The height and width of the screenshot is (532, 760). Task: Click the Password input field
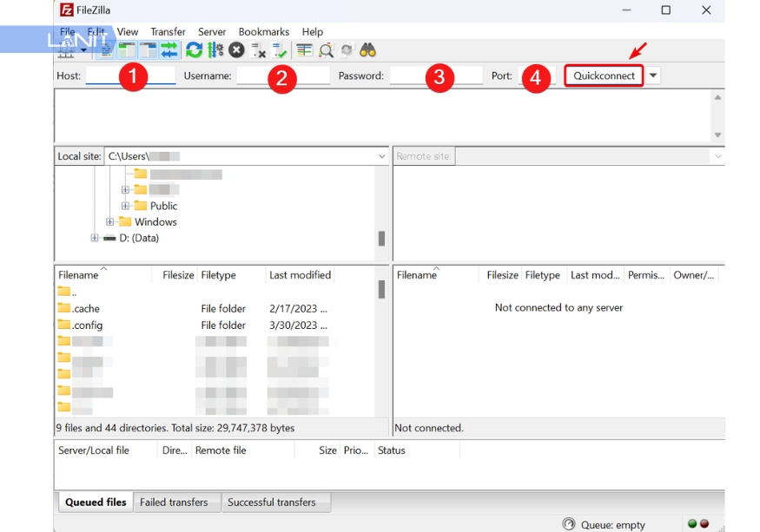click(x=436, y=76)
